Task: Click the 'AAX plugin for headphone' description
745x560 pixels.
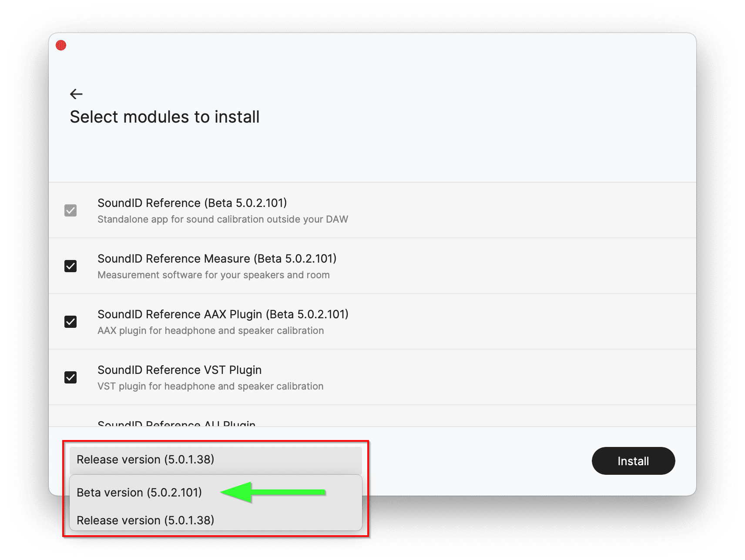Action: click(211, 331)
